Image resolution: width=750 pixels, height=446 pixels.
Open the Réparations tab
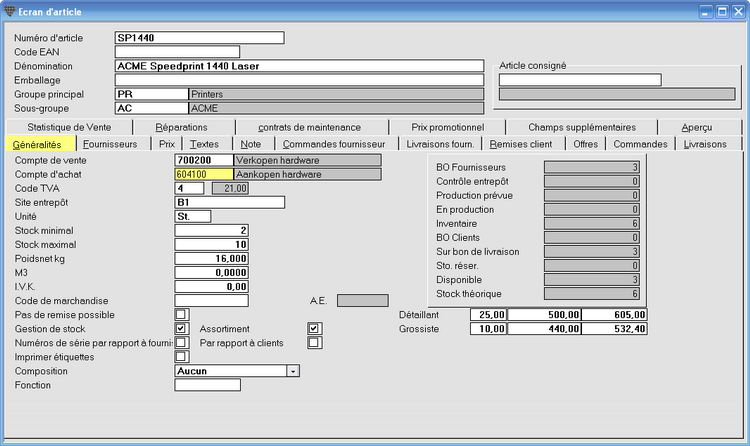[182, 127]
